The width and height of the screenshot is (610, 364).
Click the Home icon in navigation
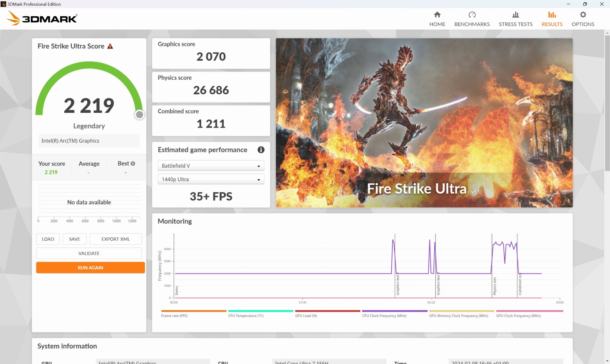(437, 15)
